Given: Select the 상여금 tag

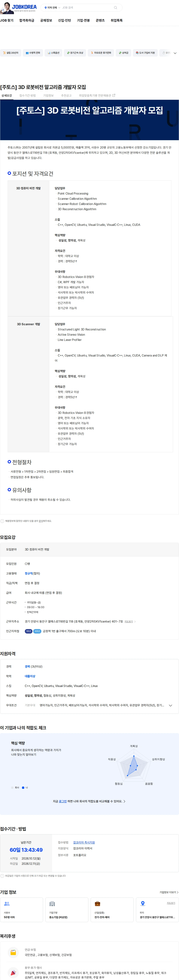Looking at the screenshot, I should tap(123, 53).
